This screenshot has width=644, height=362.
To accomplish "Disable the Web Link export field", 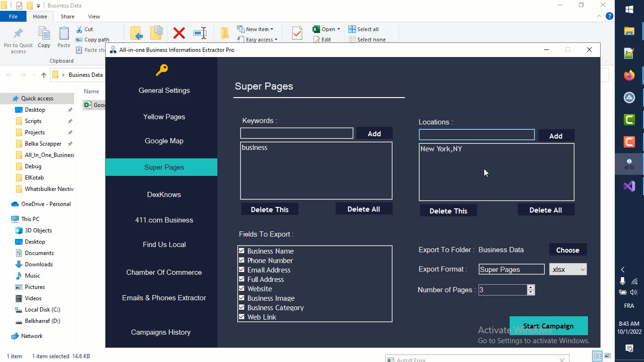I will pyautogui.click(x=242, y=317).
